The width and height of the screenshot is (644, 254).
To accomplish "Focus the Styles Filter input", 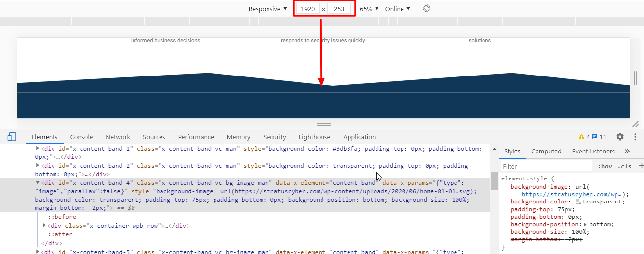I will pyautogui.click(x=546, y=166).
